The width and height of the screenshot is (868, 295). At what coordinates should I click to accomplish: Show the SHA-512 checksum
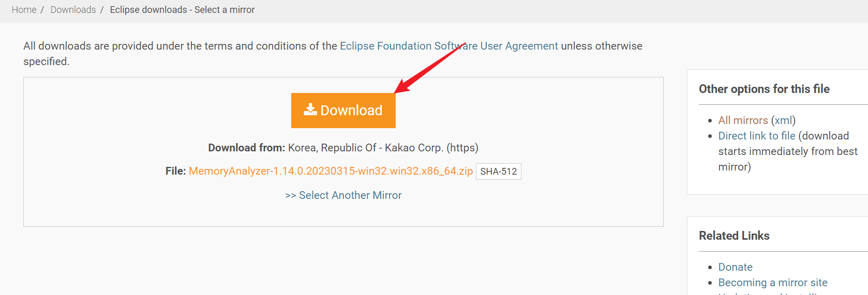click(x=498, y=172)
